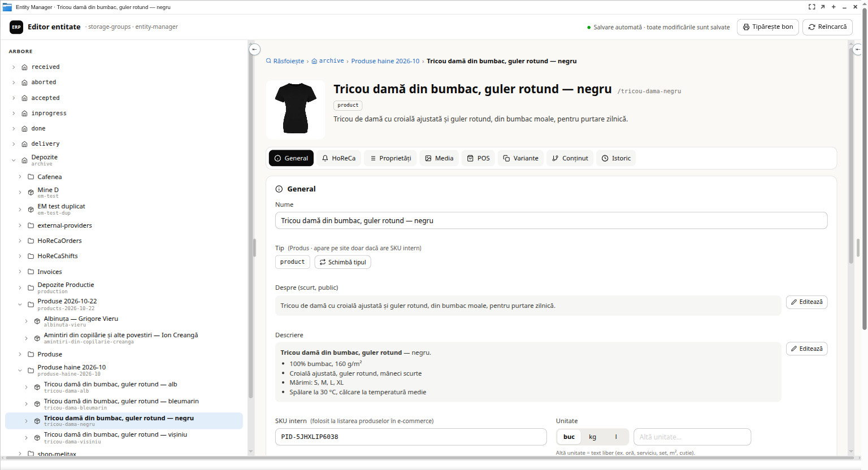This screenshot has width=868, height=470.
Task: Click the Schimbă tipul button
Action: click(x=343, y=262)
